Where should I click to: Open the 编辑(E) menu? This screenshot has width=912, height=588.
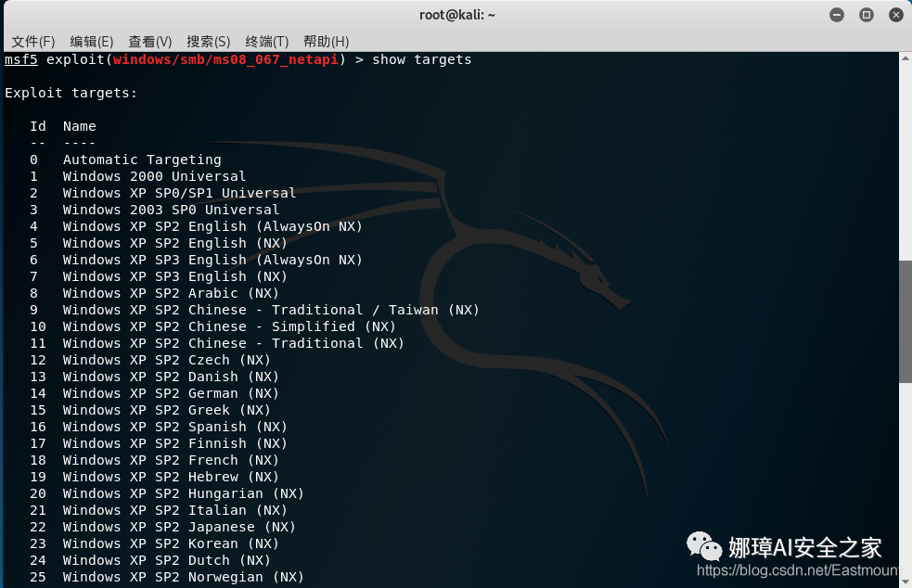tap(91, 42)
